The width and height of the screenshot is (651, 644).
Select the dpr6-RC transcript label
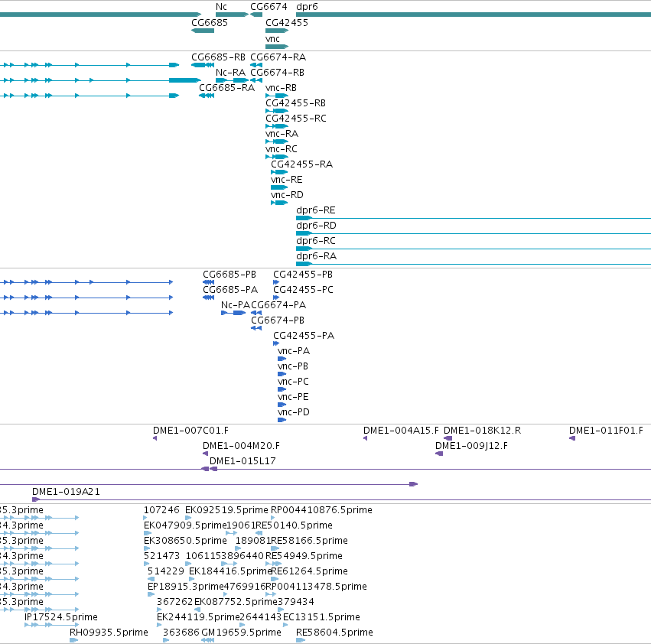coord(315,241)
